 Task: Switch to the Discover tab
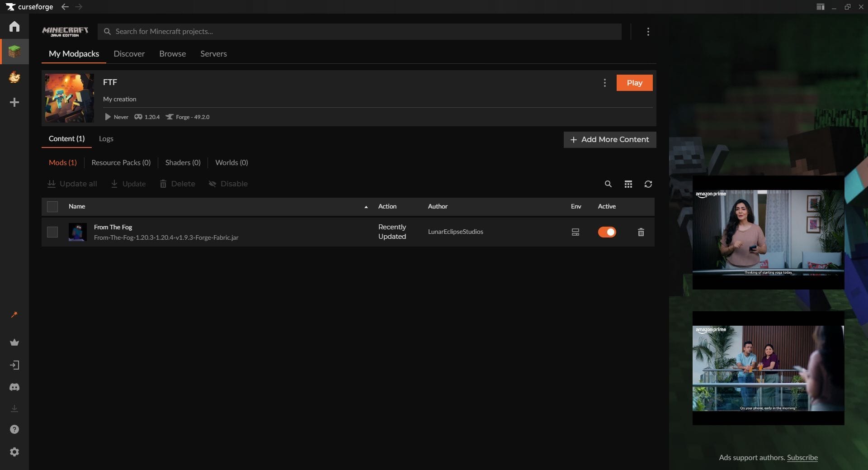(129, 54)
